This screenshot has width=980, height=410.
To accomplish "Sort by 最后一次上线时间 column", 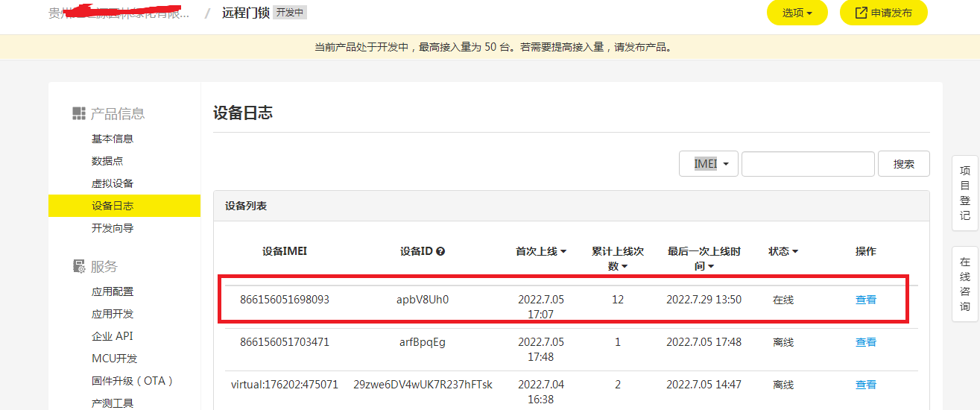I will (704, 259).
